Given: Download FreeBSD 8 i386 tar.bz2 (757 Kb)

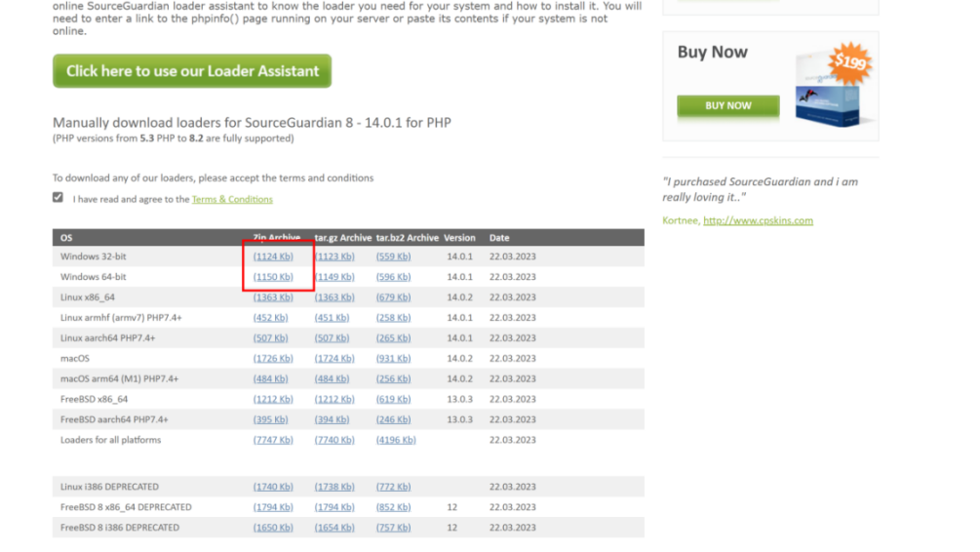Looking at the screenshot, I should pyautogui.click(x=393, y=528).
